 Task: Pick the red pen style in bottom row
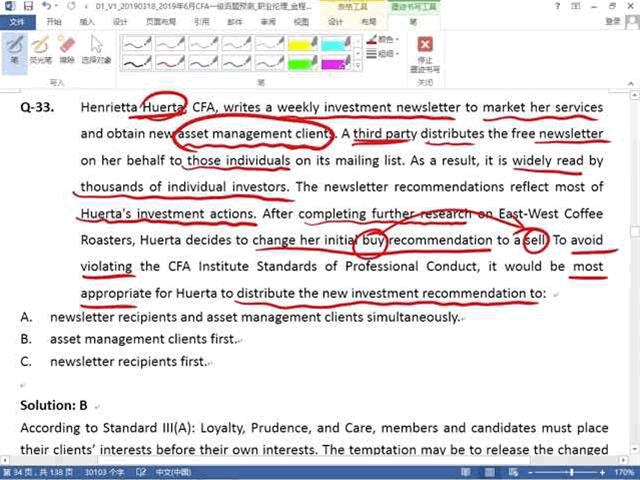(170, 63)
